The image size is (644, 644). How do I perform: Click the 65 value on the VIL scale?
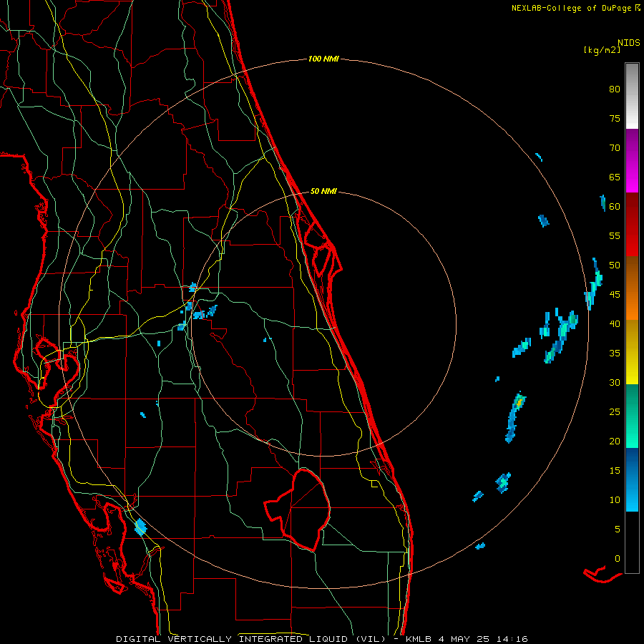tap(615, 177)
